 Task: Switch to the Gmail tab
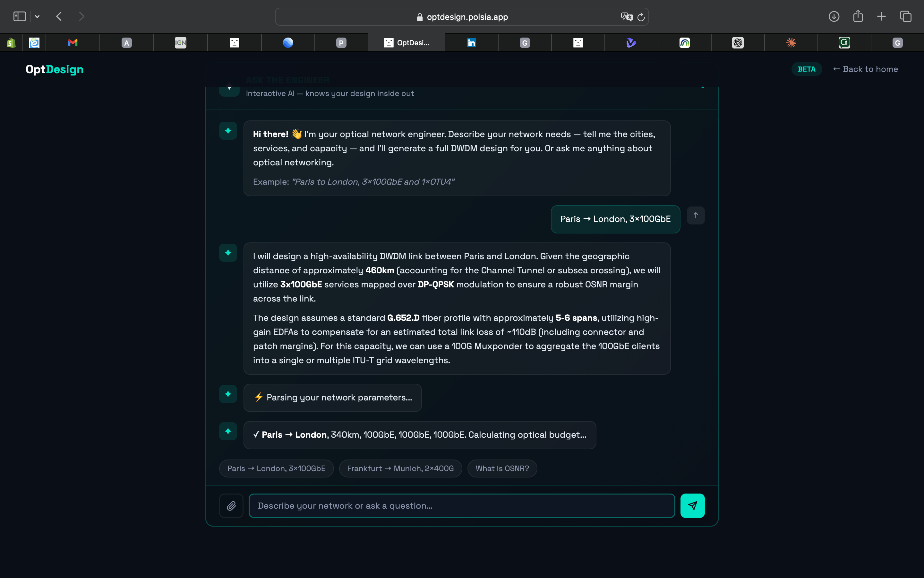[x=73, y=42]
